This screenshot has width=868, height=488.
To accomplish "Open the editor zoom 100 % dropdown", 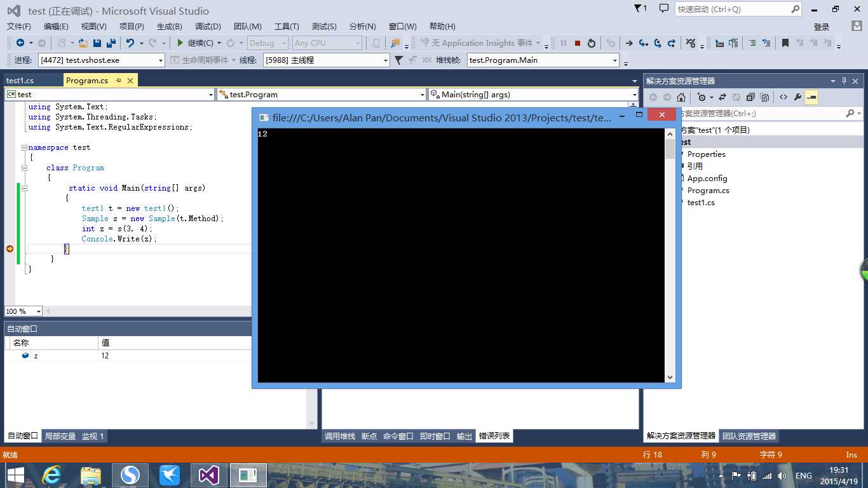I will [39, 311].
